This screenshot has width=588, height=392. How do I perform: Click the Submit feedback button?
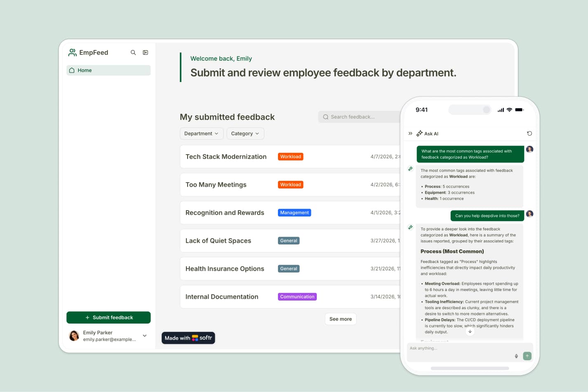108,317
